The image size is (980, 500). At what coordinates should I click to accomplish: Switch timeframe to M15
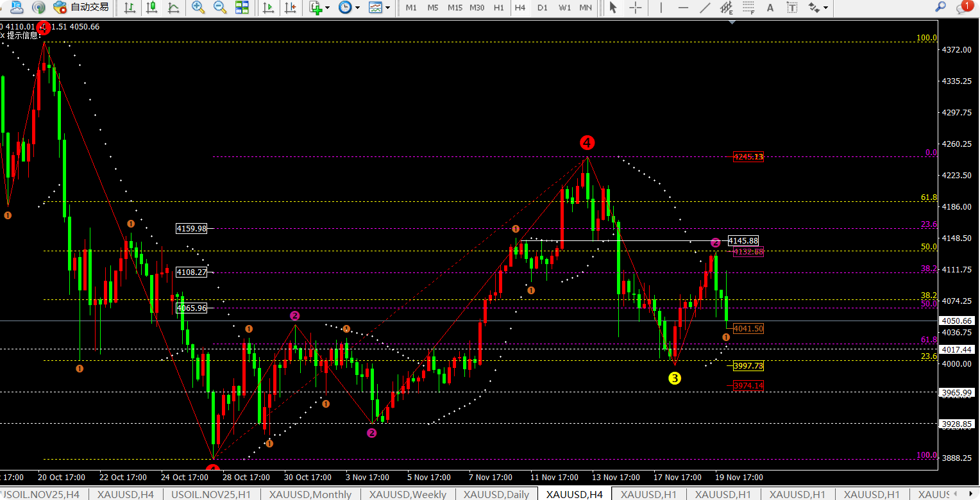click(455, 8)
